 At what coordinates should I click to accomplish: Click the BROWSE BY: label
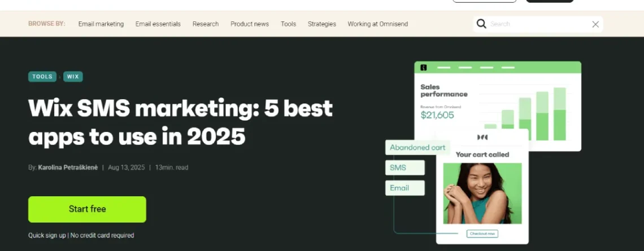tap(46, 24)
